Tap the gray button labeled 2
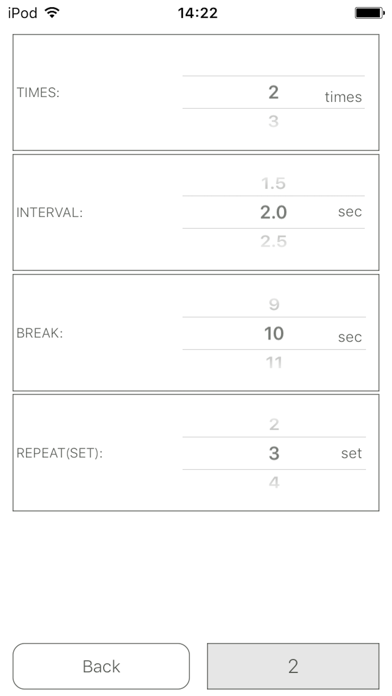Viewport: 392px width, 696px height. tap(293, 666)
